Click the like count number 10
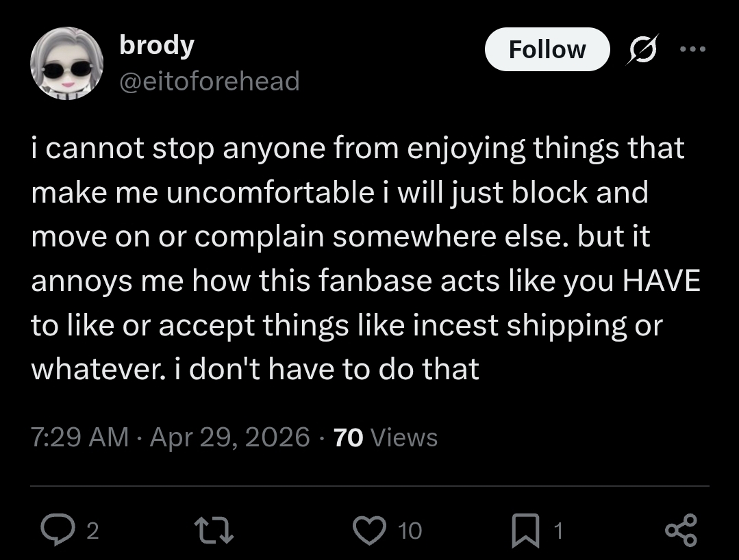The height and width of the screenshot is (560, 739). pos(410,531)
